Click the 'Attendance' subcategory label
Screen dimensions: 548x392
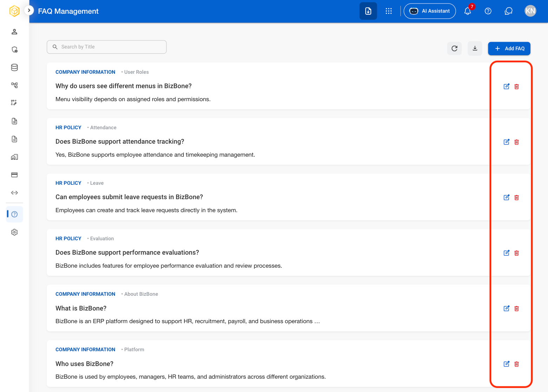pyautogui.click(x=103, y=128)
